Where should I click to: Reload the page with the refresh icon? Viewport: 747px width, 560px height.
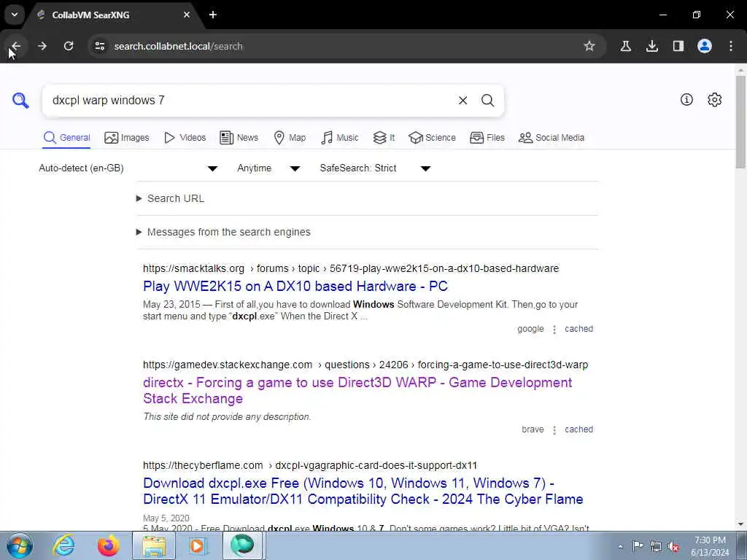pos(69,46)
